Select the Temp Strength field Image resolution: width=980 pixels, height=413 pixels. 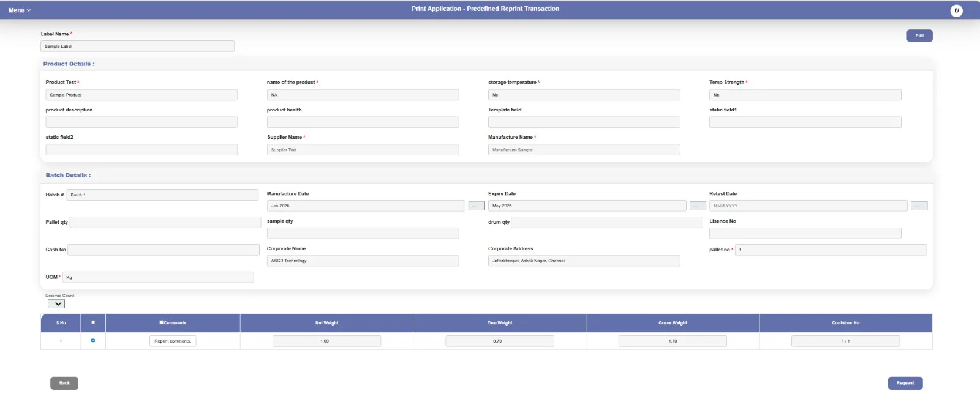(x=805, y=95)
